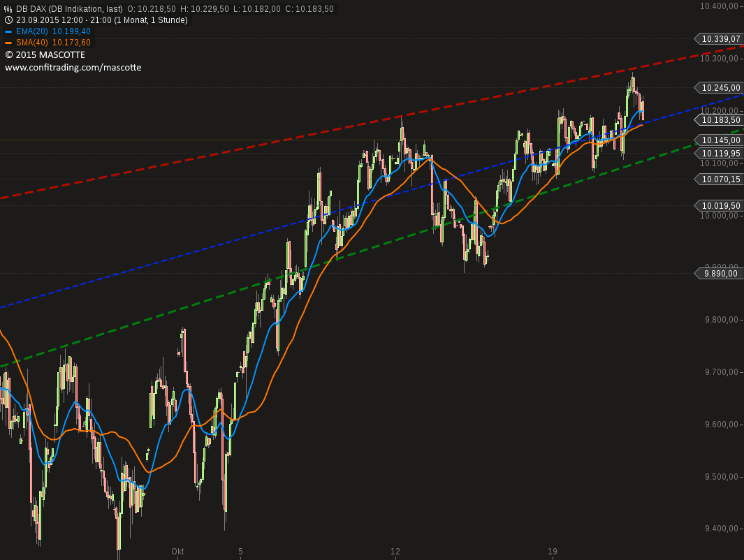
Task: Click the open value O: 10.218,50
Action: 152,9
